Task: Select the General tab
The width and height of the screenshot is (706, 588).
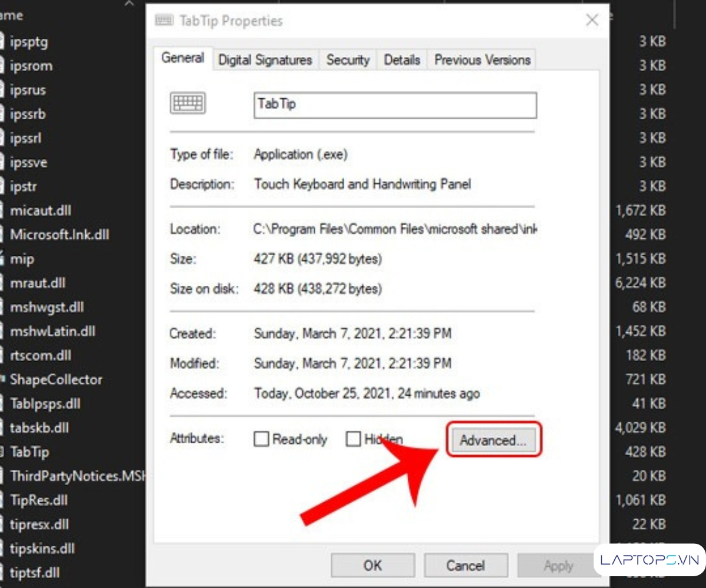Action: 183,58
